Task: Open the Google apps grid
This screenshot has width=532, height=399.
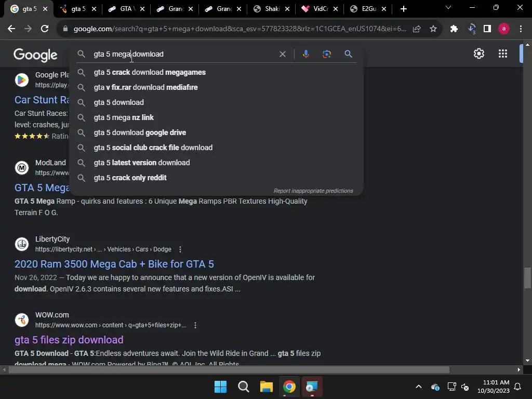Action: click(x=503, y=54)
